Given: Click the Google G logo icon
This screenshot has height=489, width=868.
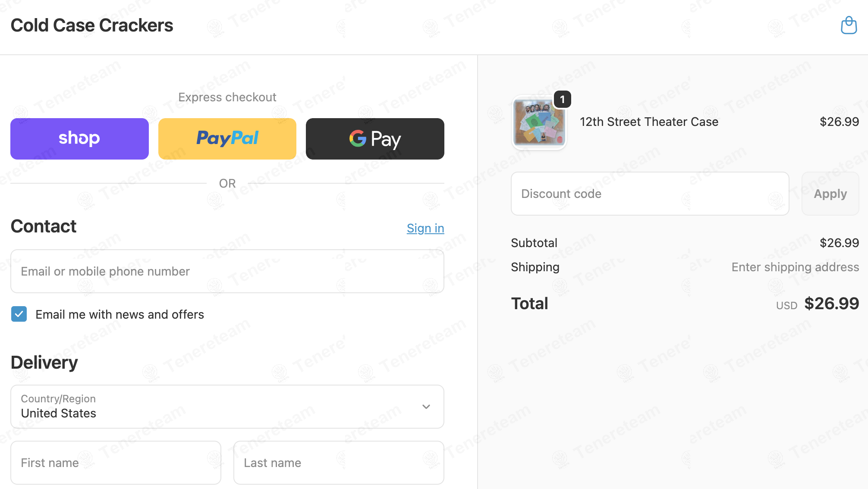Looking at the screenshot, I should (358, 138).
